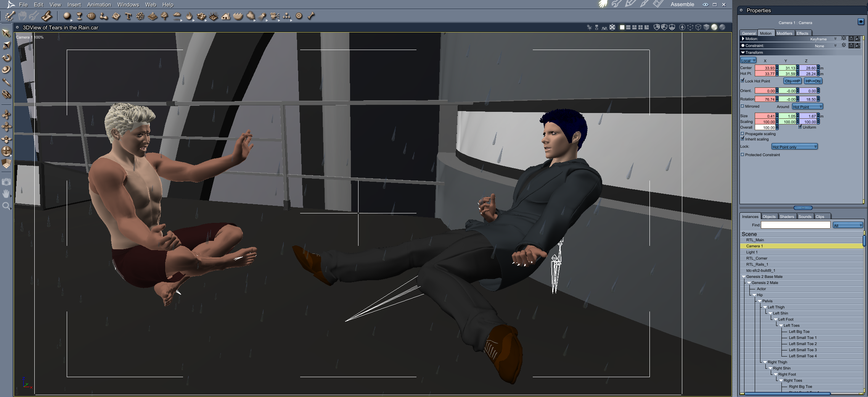Switch to the Modifiers tab
The image size is (868, 397).
[x=784, y=33]
